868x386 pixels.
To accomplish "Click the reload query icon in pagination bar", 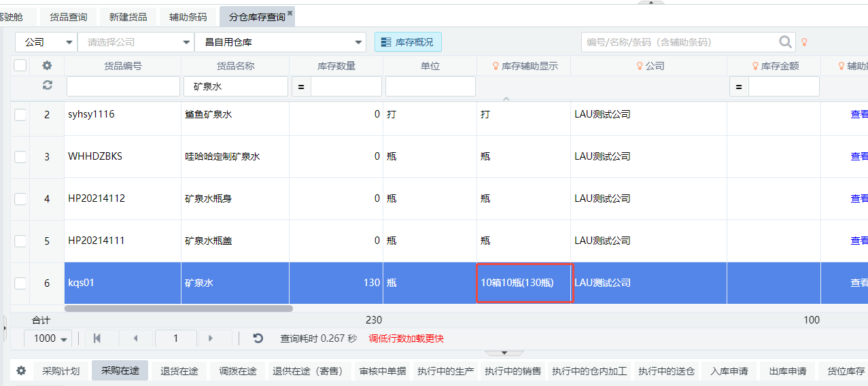I will [258, 338].
